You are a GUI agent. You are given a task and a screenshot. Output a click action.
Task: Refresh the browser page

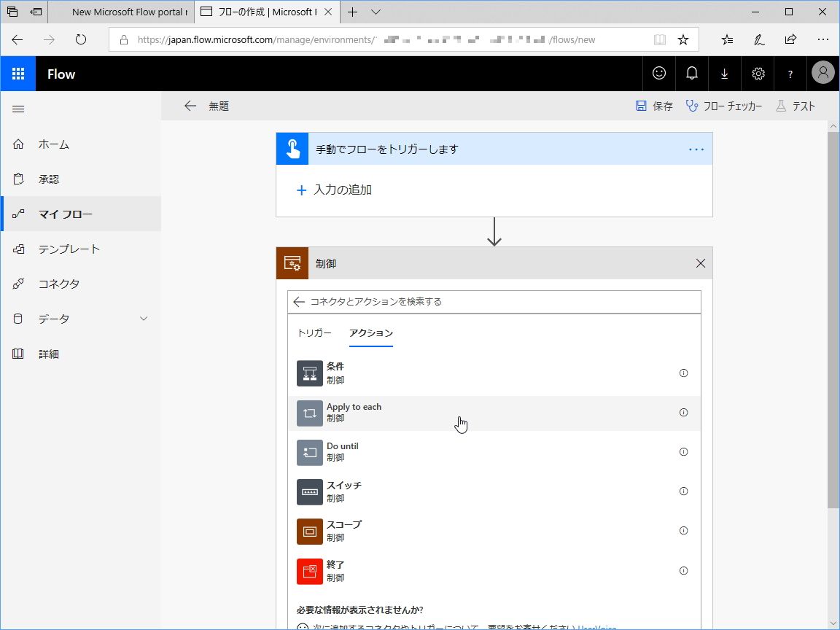[81, 39]
